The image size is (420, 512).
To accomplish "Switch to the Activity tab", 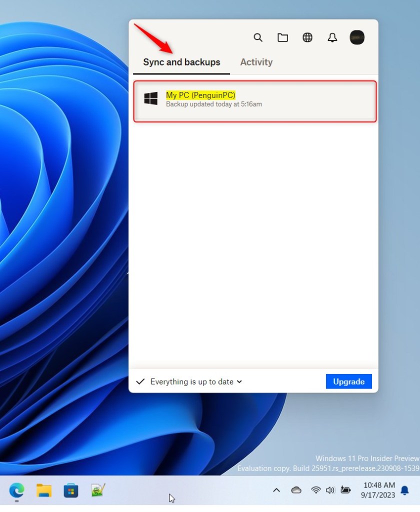I will 256,62.
